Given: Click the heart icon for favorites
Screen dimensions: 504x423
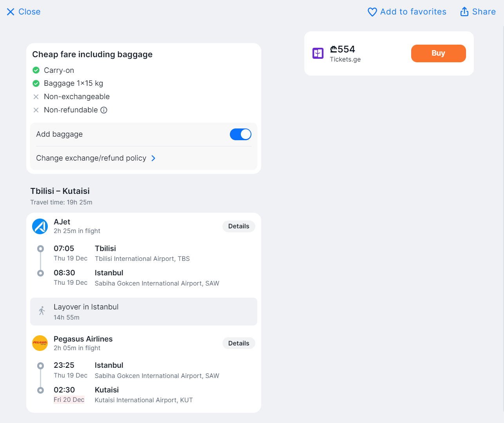Looking at the screenshot, I should tap(372, 12).
